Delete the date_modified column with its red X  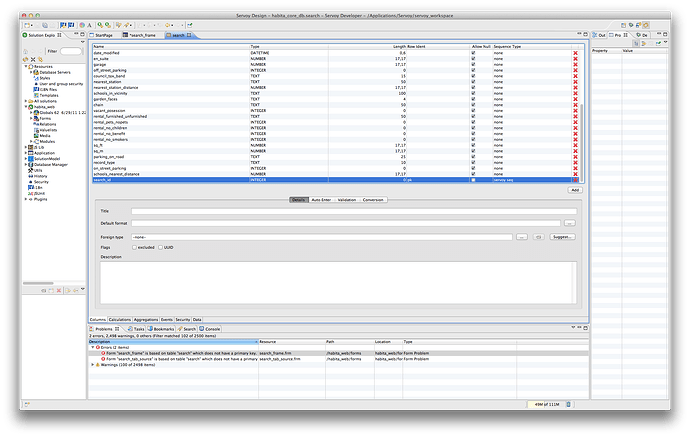click(575, 53)
